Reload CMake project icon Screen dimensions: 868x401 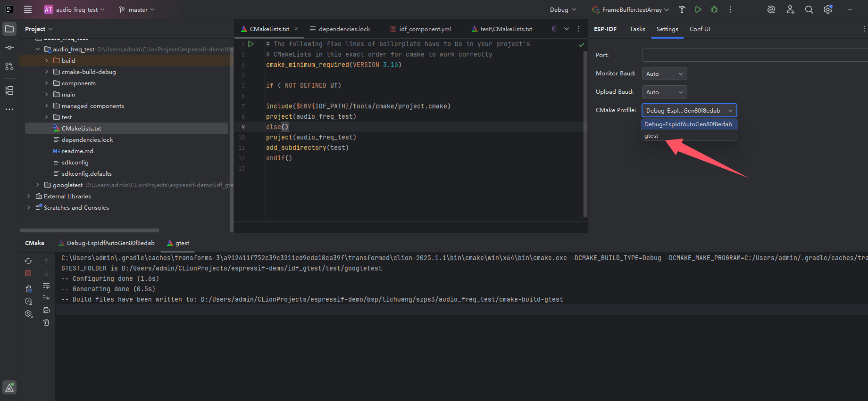pos(28,261)
